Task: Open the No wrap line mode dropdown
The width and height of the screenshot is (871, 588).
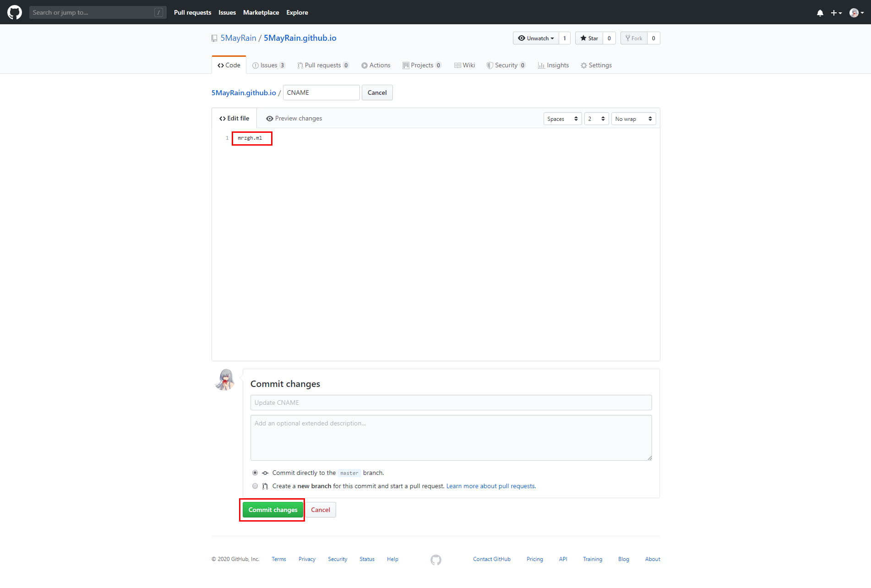Action: click(633, 119)
